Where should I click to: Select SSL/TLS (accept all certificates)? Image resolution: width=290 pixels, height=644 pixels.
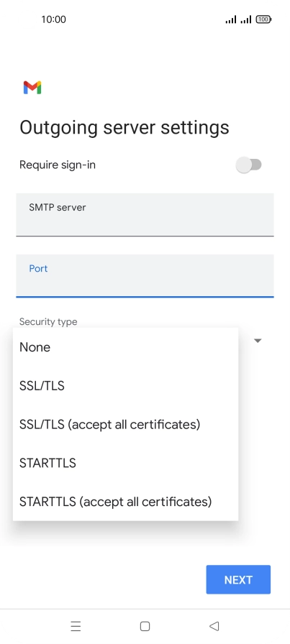(125, 424)
